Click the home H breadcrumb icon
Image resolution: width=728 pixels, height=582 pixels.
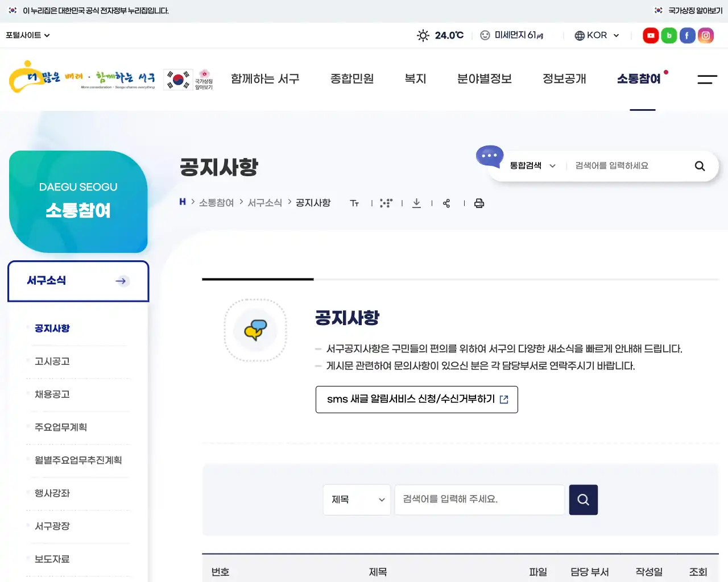tap(183, 202)
